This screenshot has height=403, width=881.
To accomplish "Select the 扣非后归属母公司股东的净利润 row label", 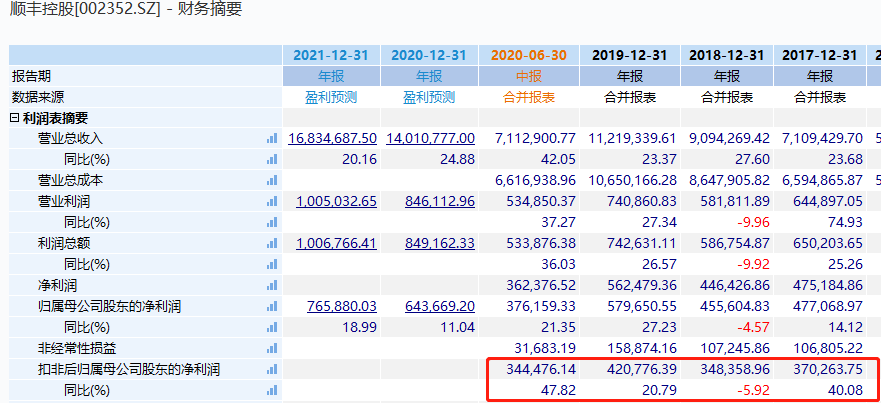I will pyautogui.click(x=129, y=369).
